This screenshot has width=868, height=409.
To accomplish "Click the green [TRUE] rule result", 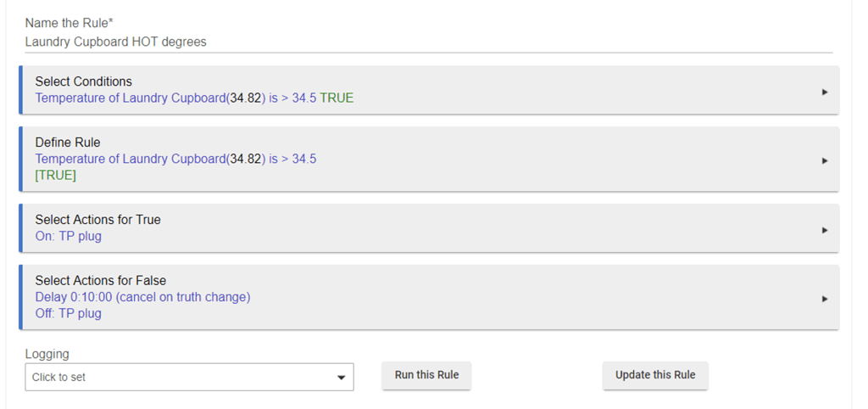I will [55, 175].
